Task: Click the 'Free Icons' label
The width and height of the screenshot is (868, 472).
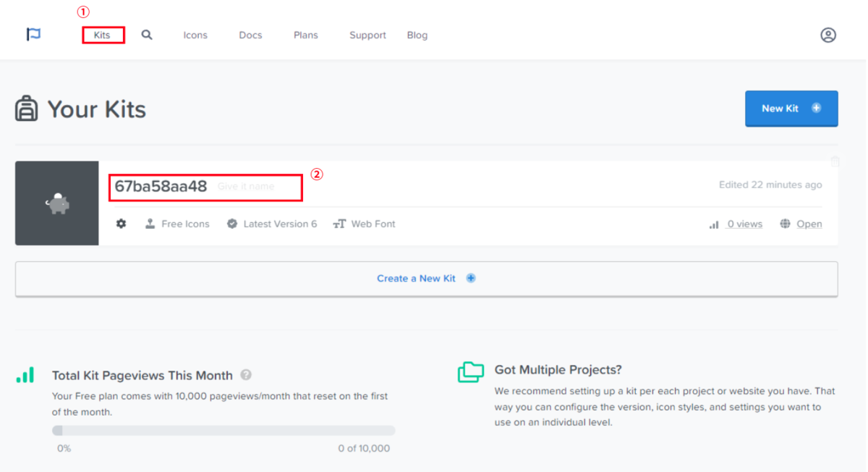Action: [x=185, y=224]
